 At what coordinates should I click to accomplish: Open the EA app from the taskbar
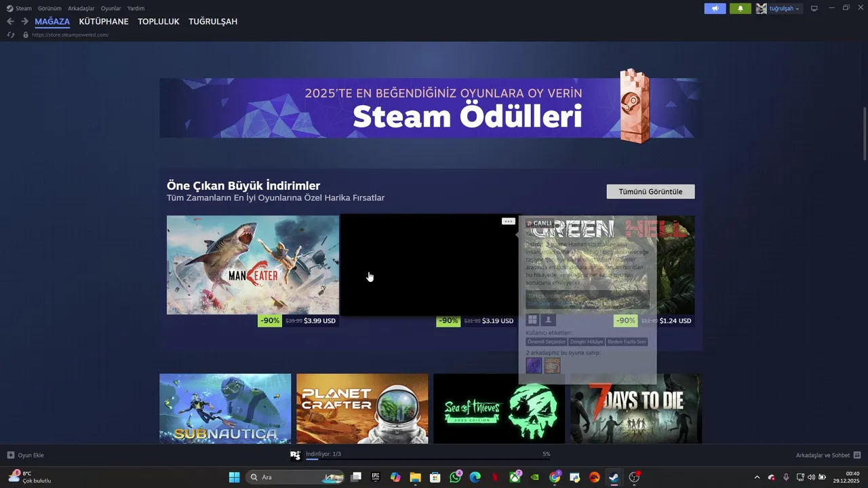click(x=594, y=477)
